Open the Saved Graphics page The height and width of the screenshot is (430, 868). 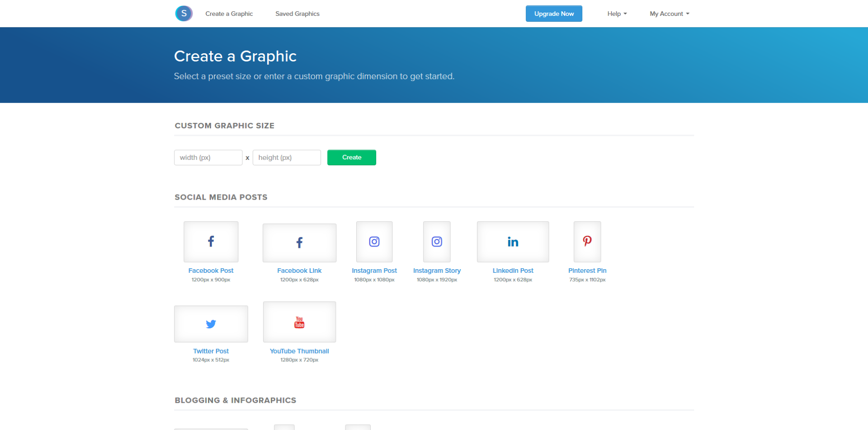(297, 14)
